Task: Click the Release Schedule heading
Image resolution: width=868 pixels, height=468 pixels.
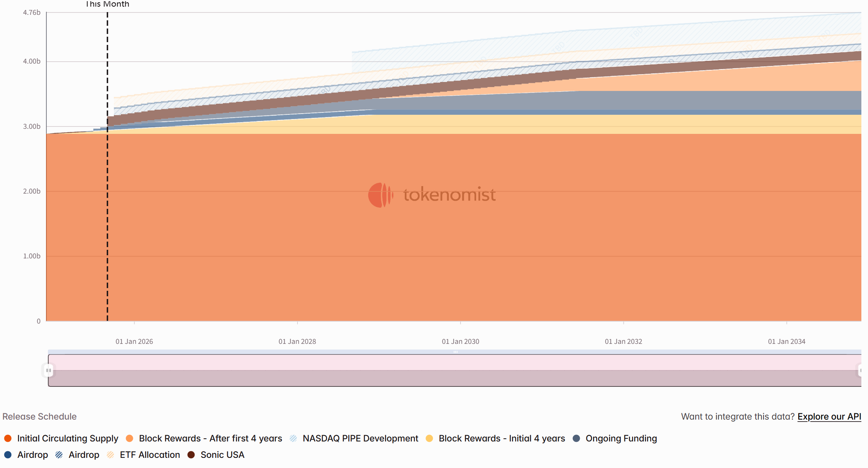Action: point(39,416)
